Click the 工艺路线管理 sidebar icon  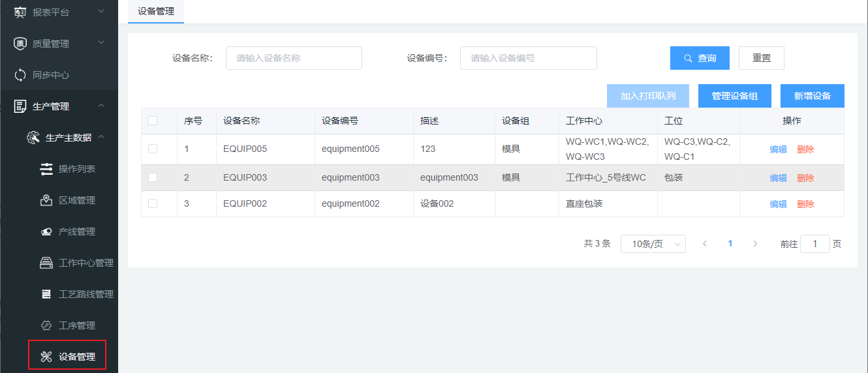point(46,294)
